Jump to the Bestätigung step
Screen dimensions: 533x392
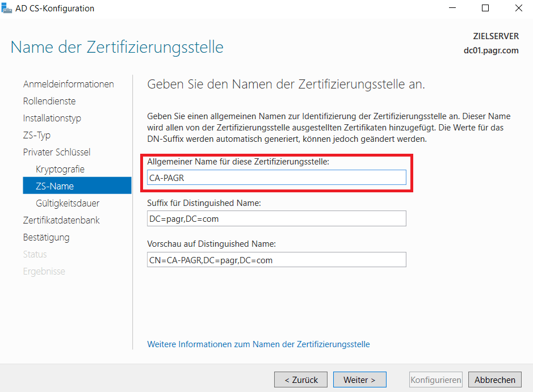click(46, 237)
